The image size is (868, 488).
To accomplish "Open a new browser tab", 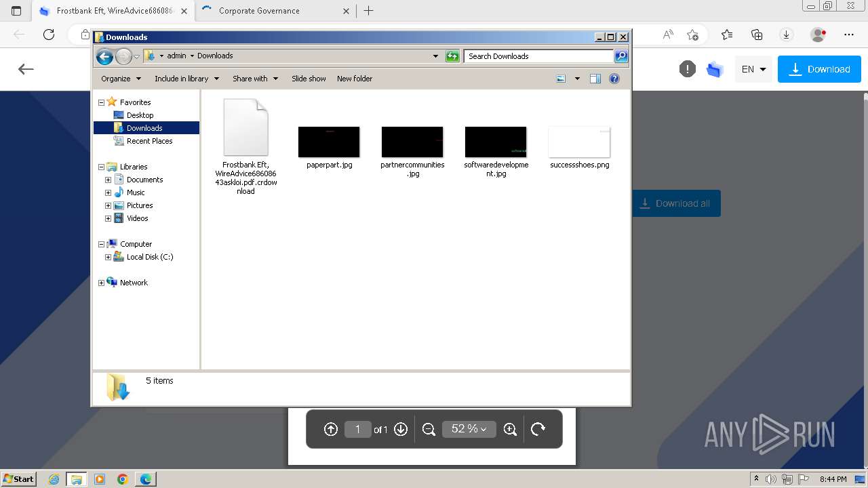I will click(368, 11).
